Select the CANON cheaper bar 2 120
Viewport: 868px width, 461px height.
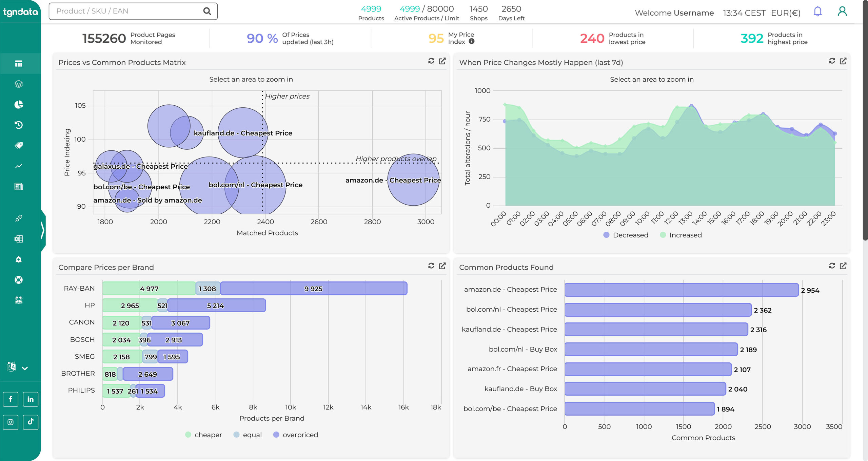point(122,323)
